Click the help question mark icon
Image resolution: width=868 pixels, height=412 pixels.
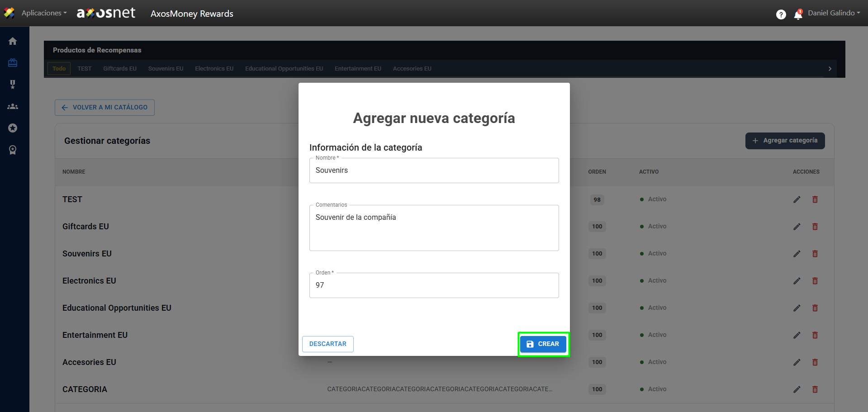[x=781, y=14]
